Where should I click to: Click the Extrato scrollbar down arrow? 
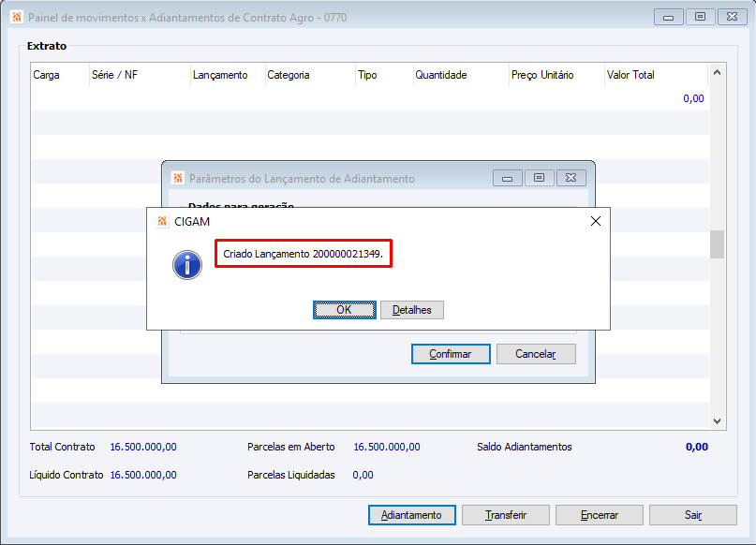(x=717, y=421)
